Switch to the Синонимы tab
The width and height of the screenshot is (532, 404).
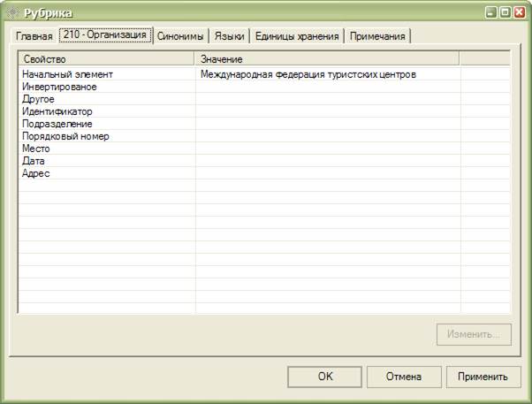[181, 36]
